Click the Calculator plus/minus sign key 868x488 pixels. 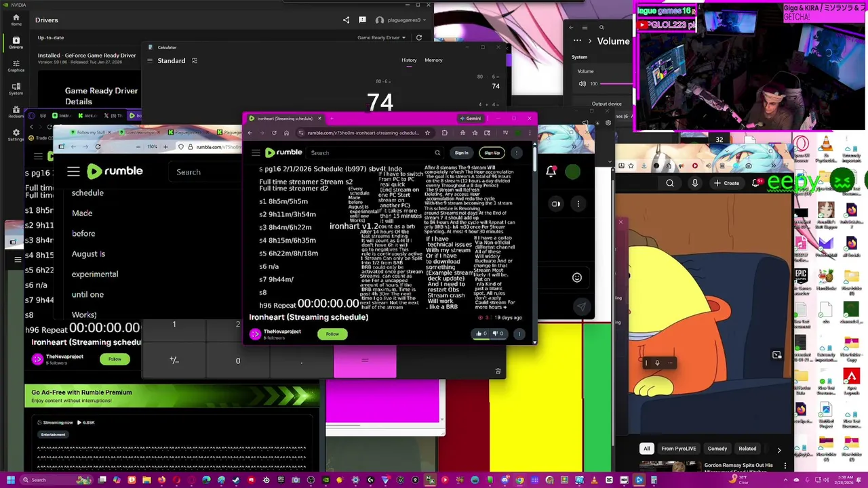pyautogui.click(x=174, y=361)
